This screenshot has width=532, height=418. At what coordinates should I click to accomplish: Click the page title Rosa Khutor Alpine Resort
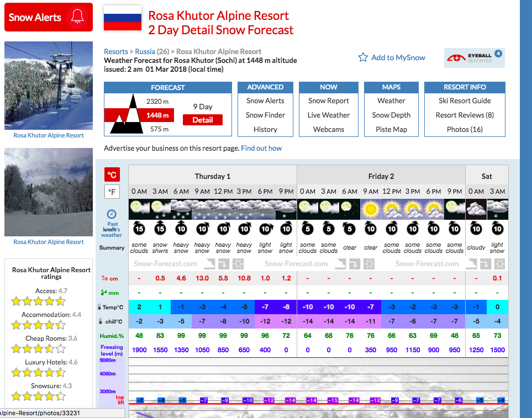coord(219,15)
